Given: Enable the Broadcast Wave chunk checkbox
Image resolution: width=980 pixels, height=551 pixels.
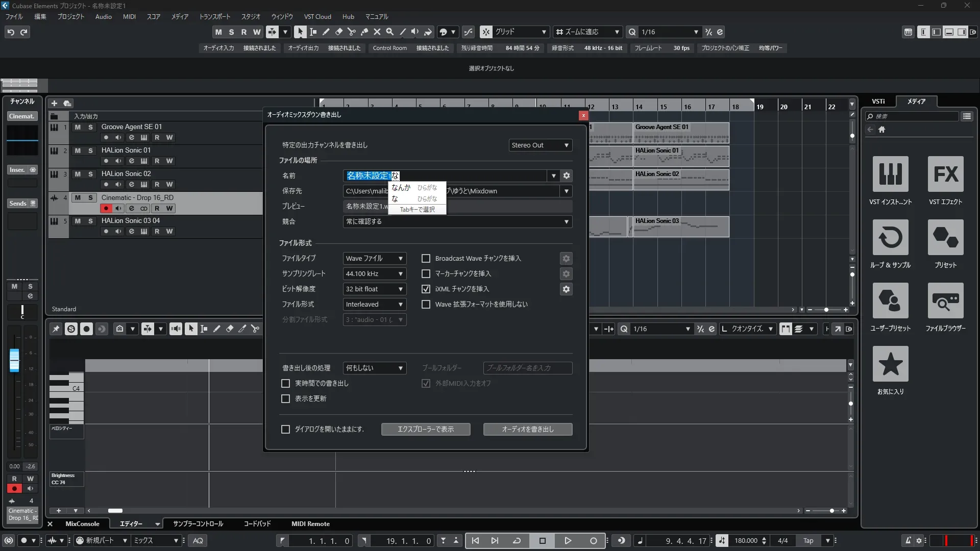Looking at the screenshot, I should pyautogui.click(x=426, y=259).
